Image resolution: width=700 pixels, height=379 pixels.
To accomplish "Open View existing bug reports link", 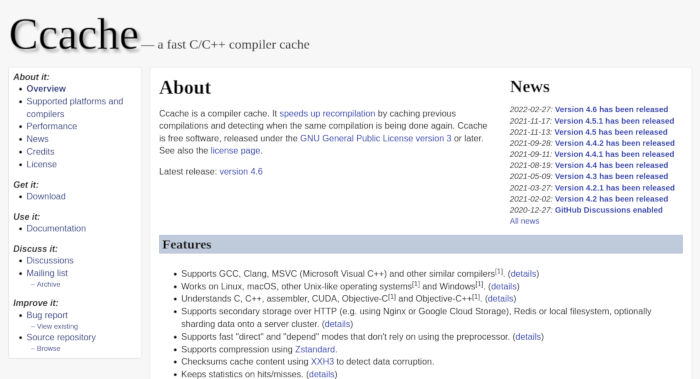I will [x=57, y=326].
